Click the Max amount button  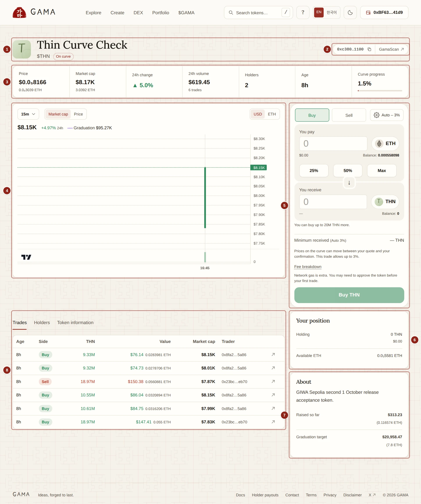tap(382, 170)
